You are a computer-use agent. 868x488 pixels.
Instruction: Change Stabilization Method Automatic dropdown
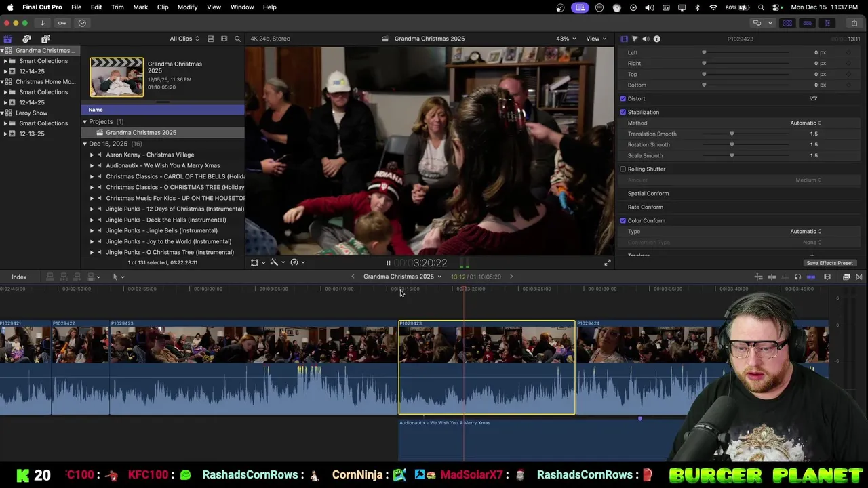(806, 123)
